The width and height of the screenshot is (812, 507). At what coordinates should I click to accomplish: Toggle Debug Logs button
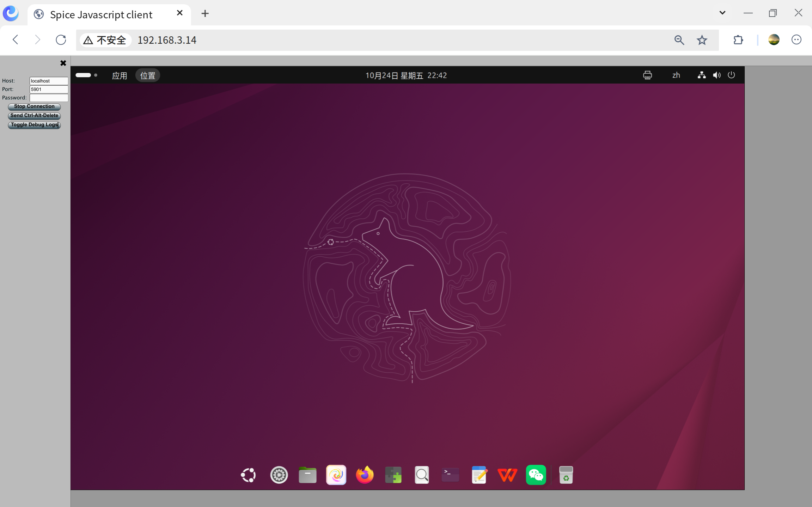(34, 125)
